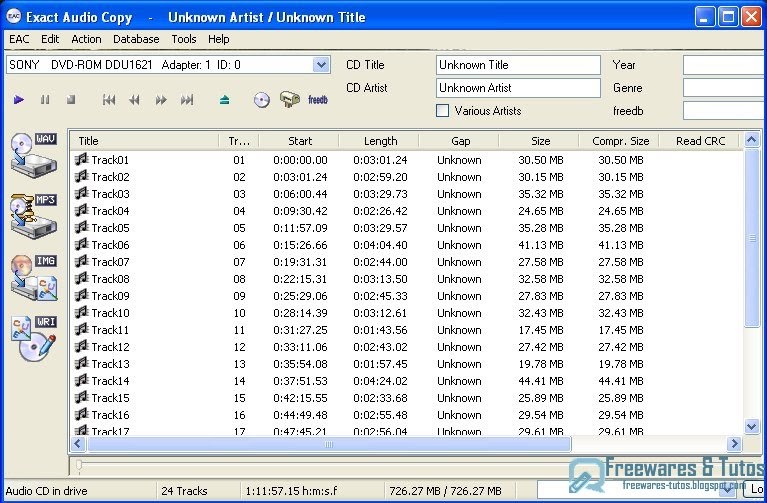Select Track10 row
Image resolution: width=767 pixels, height=503 pixels.
pyautogui.click(x=406, y=313)
